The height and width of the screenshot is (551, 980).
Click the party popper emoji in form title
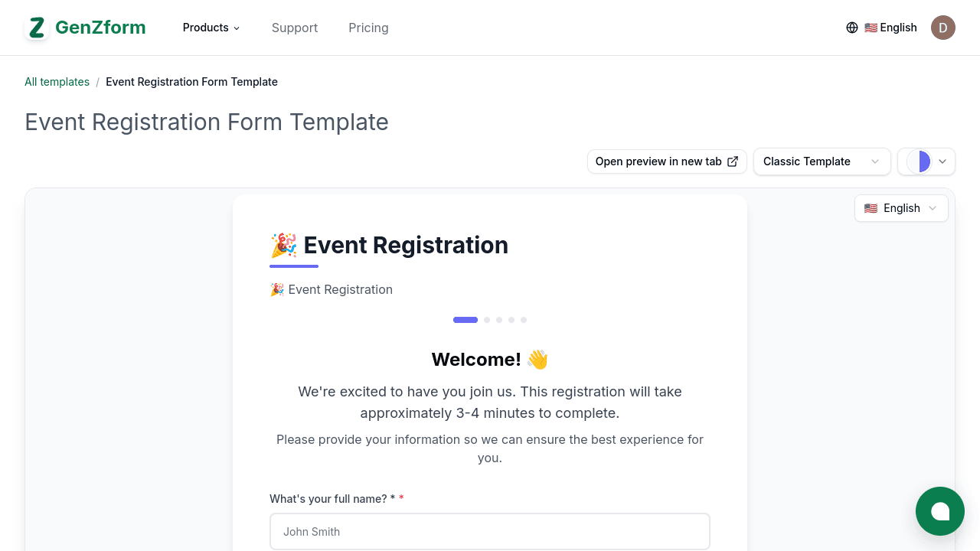(283, 245)
